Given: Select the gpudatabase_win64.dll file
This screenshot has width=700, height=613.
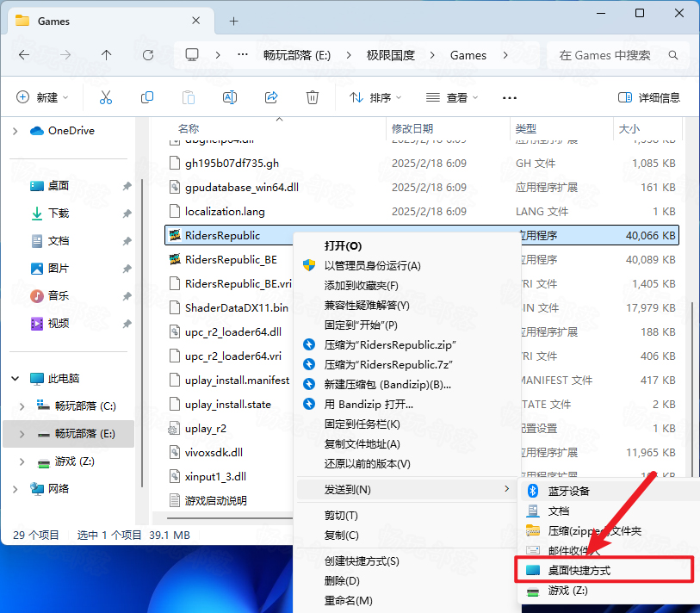Looking at the screenshot, I should click(x=242, y=187).
